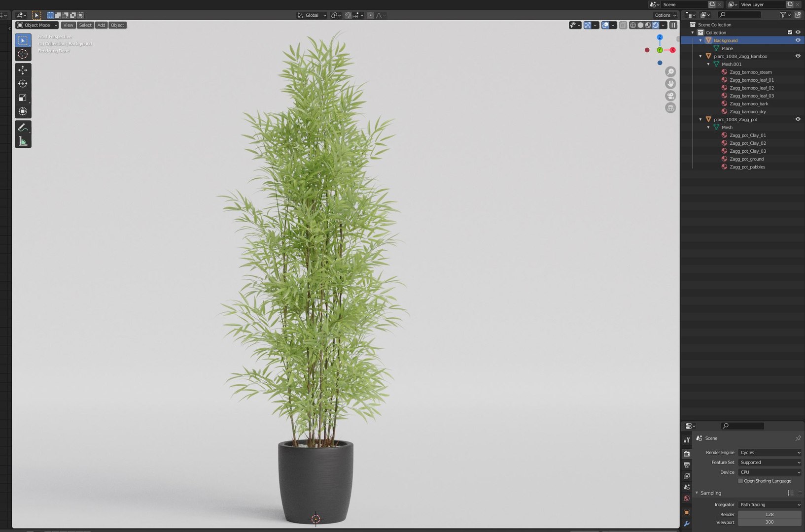The width and height of the screenshot is (805, 532).
Task: Click the Render samples field 128
Action: (770, 514)
